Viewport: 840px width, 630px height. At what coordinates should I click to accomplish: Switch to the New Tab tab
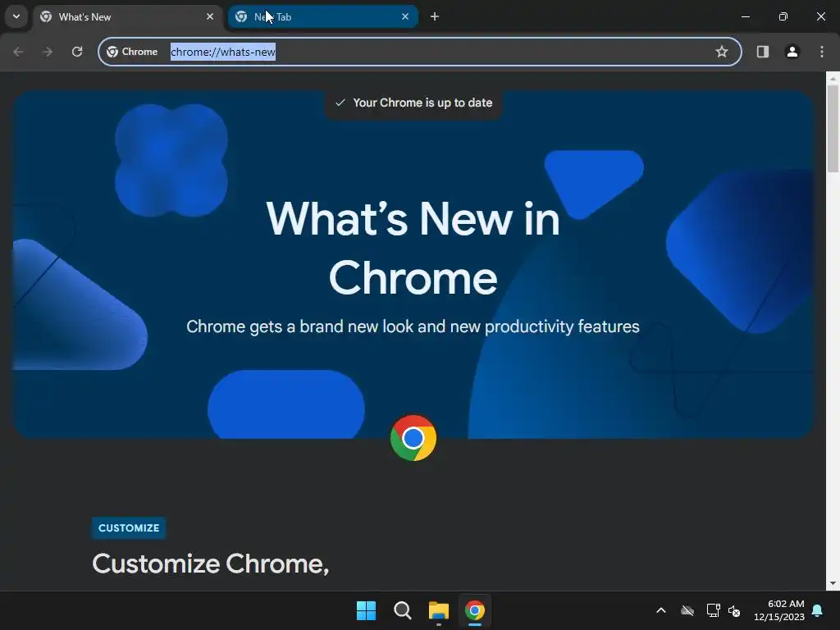323,16
